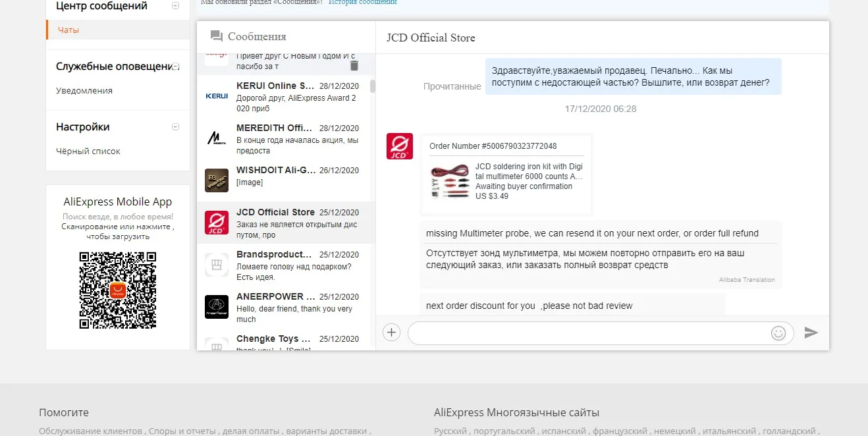Viewport: 868px width, 436px height.
Task: Click the Alibaba Translation label
Action: [x=747, y=280]
